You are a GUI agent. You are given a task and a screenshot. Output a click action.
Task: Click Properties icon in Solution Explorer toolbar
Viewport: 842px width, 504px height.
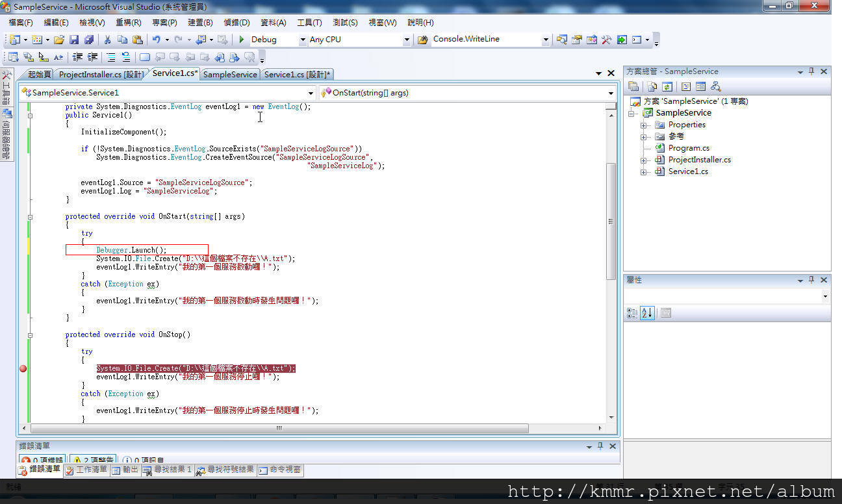click(x=633, y=86)
